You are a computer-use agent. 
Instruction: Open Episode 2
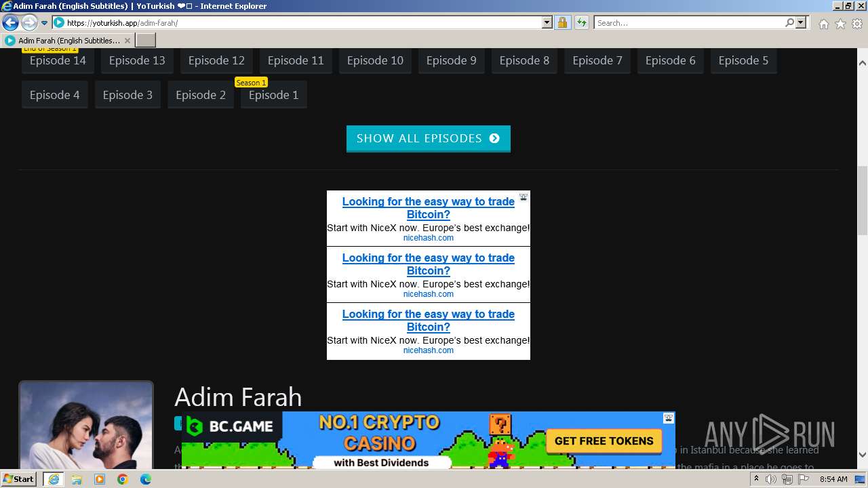(x=201, y=95)
